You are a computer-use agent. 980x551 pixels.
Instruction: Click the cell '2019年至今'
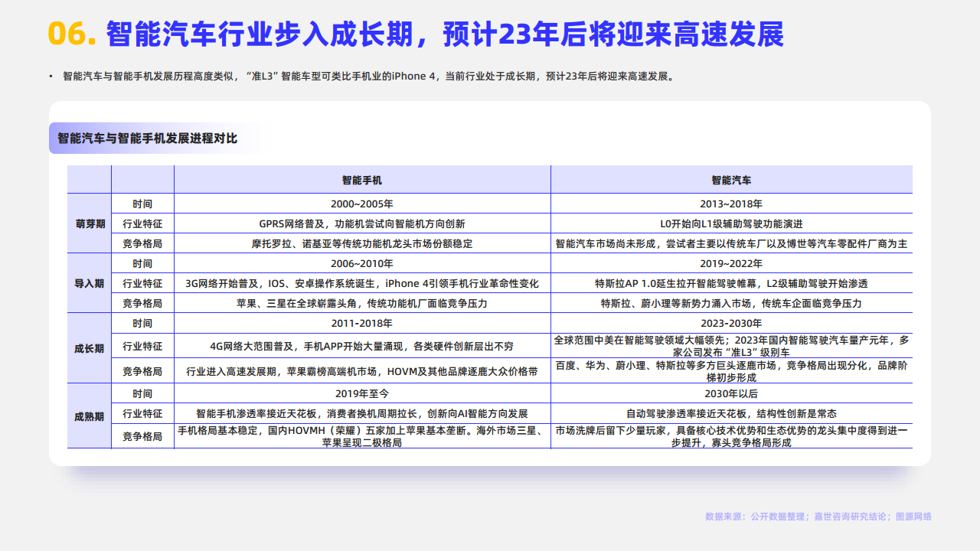point(362,394)
